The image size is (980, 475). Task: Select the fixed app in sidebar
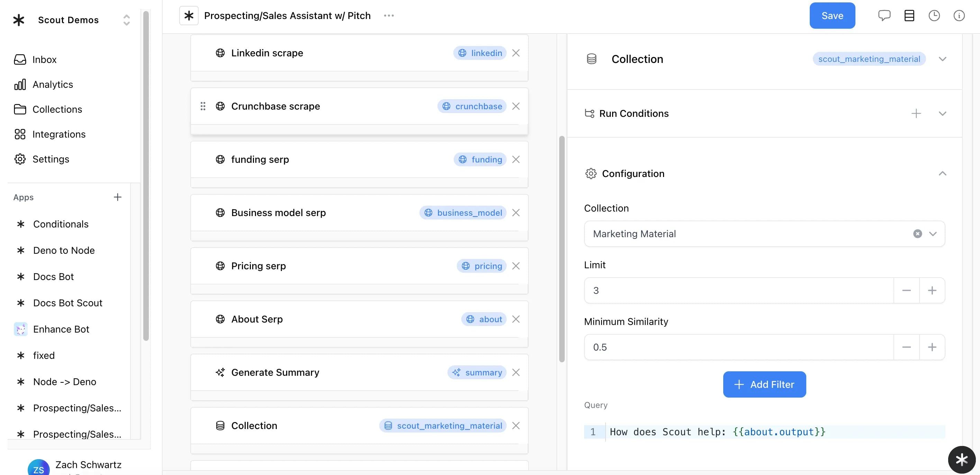(44, 355)
